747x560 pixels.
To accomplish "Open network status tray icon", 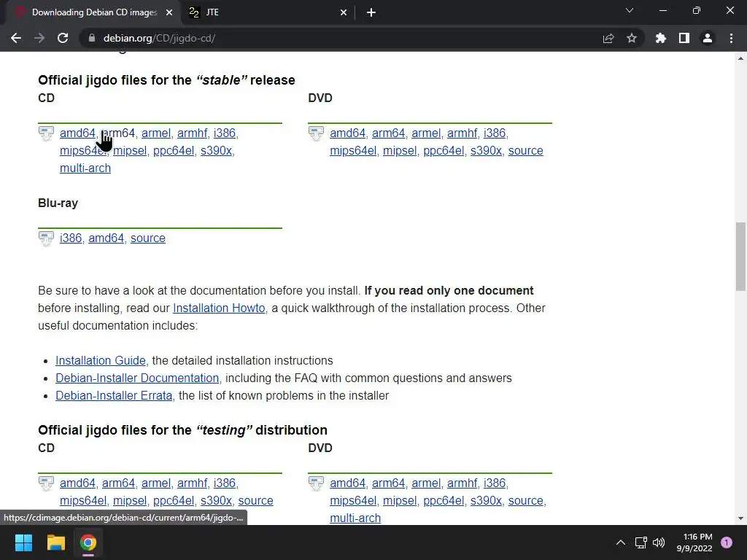I will coord(640,542).
